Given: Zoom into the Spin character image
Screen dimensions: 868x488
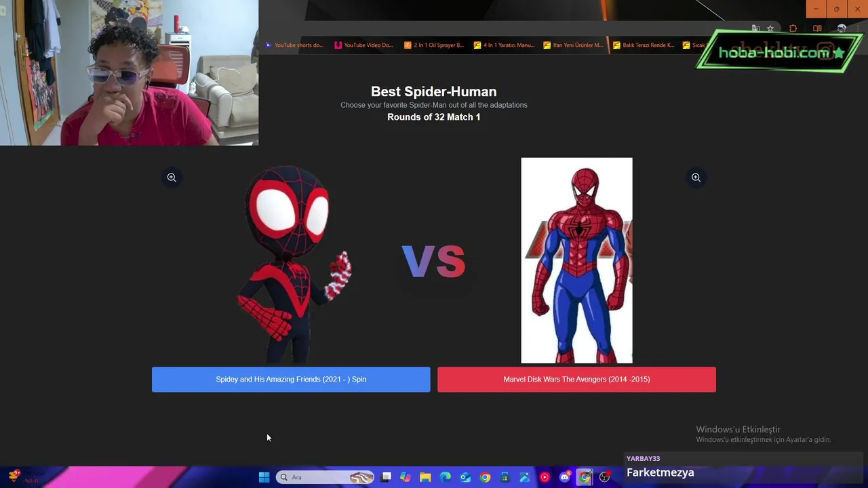Looking at the screenshot, I should pyautogui.click(x=172, y=178).
